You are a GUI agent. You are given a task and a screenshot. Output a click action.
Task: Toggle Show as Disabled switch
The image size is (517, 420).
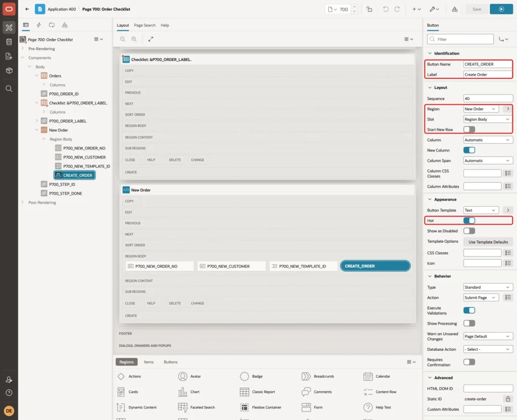click(469, 231)
